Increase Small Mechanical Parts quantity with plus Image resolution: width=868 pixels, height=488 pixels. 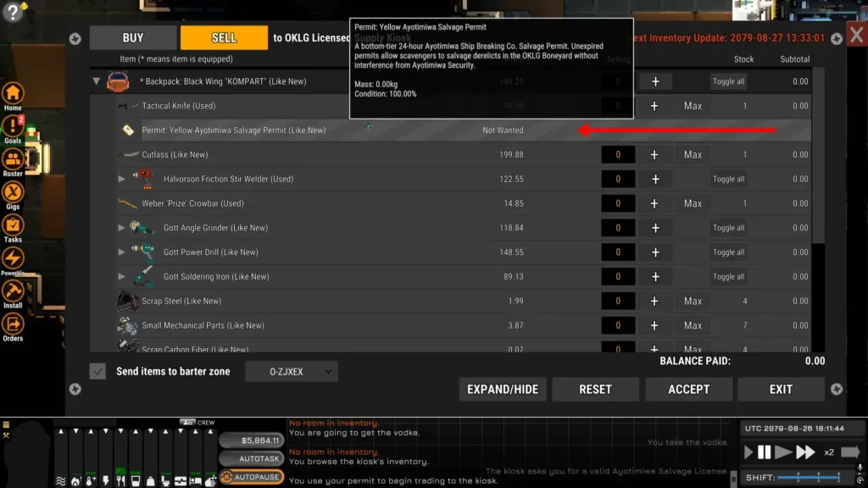(x=654, y=325)
